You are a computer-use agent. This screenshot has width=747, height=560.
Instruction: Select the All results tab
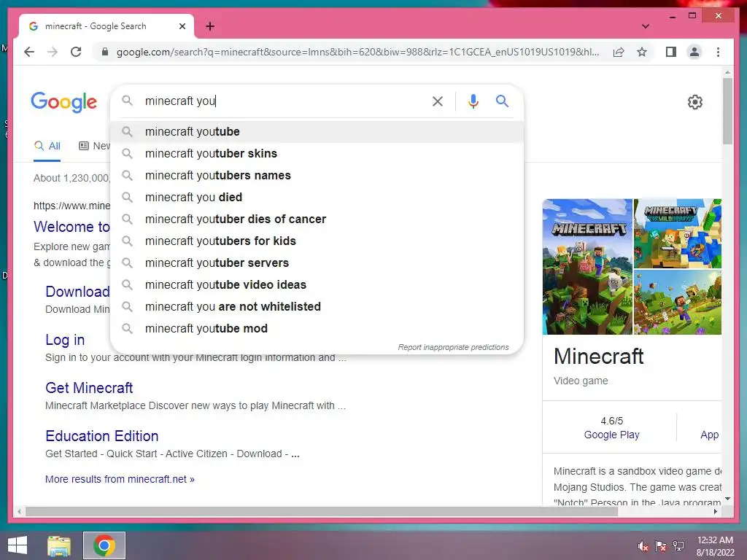click(47, 146)
